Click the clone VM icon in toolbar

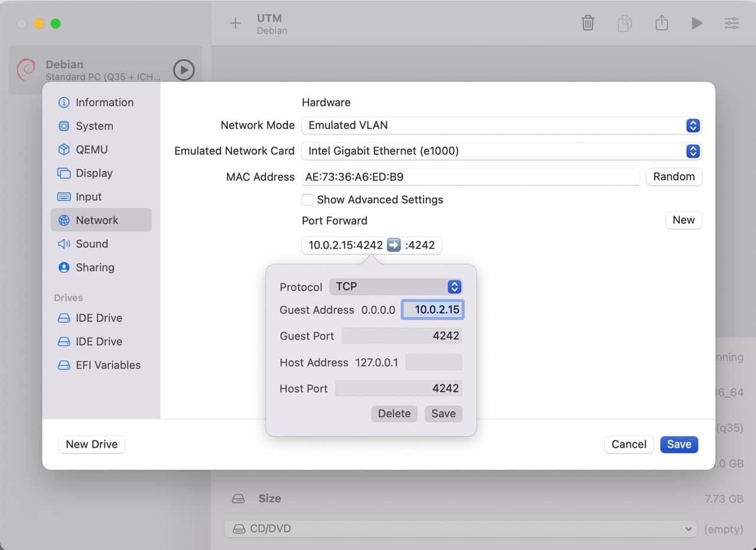click(625, 23)
